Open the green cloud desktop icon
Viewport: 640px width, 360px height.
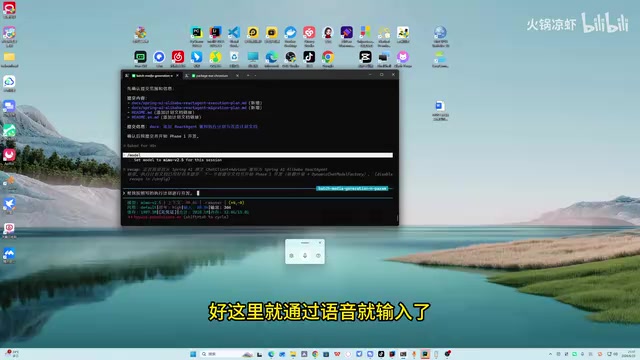click(9, 82)
